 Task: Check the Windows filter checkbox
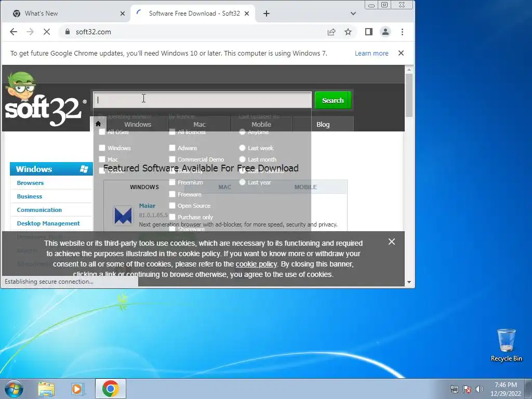pyautogui.click(x=102, y=148)
